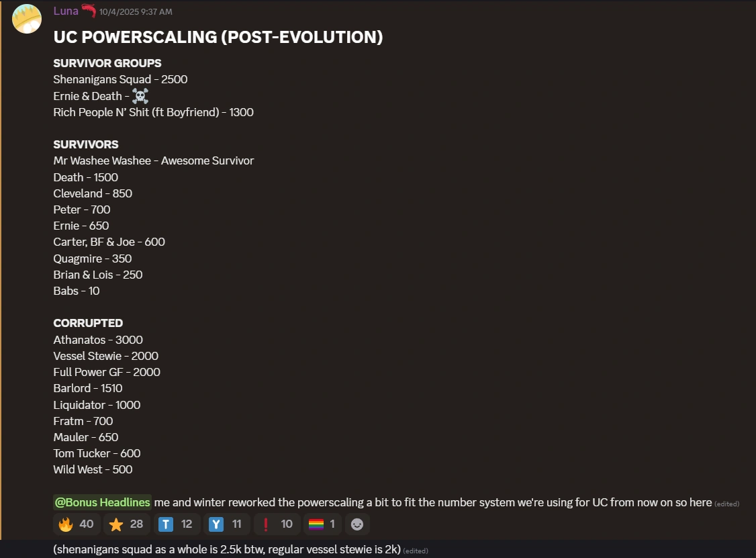The height and width of the screenshot is (558, 756).
Task: Click the shenanigans squad follow-up message
Action: click(227, 549)
